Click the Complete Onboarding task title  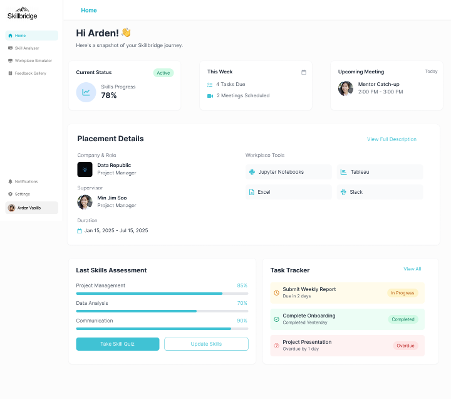click(309, 315)
